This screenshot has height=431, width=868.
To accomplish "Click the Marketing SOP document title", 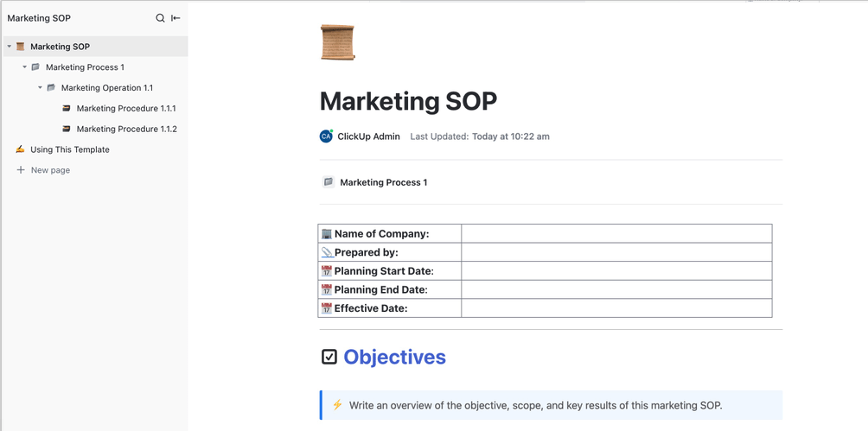I will click(408, 101).
